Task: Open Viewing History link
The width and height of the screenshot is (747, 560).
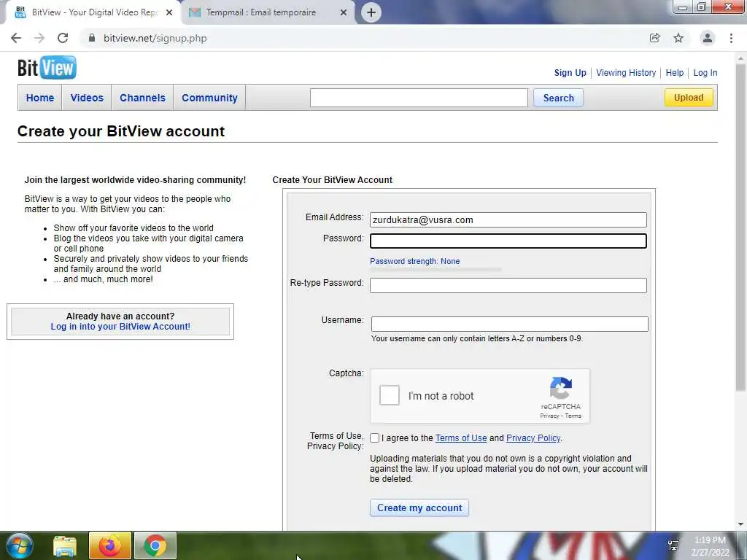Action: tap(626, 73)
